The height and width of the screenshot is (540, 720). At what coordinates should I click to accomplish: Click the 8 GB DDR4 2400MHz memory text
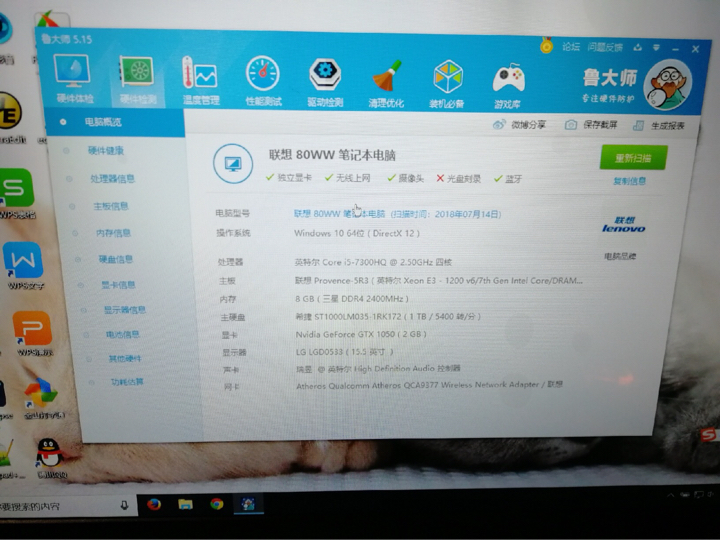point(352,299)
